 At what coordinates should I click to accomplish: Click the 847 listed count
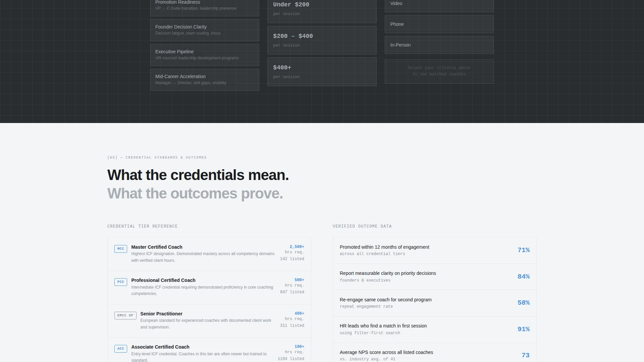click(x=292, y=292)
